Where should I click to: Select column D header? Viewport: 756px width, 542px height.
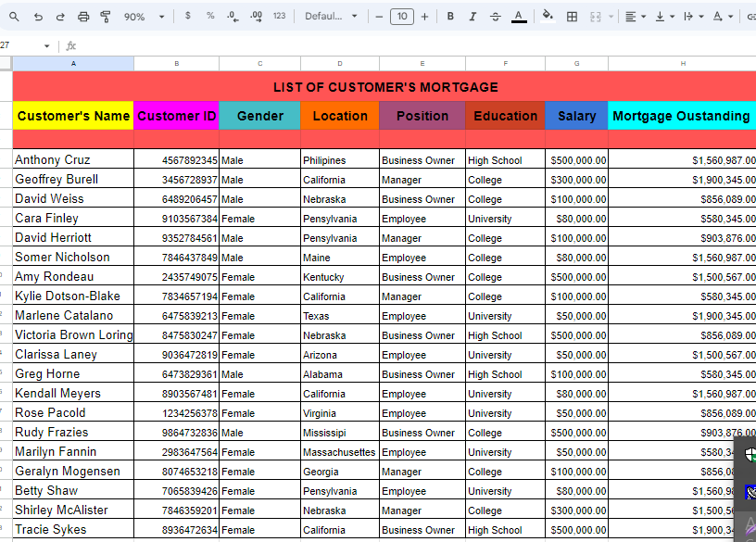(x=340, y=63)
